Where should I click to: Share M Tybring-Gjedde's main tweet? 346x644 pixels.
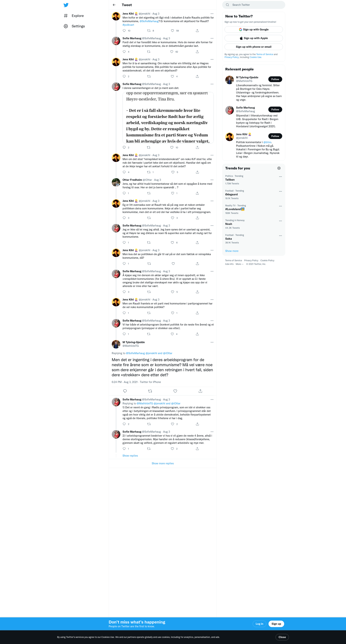tap(200, 391)
